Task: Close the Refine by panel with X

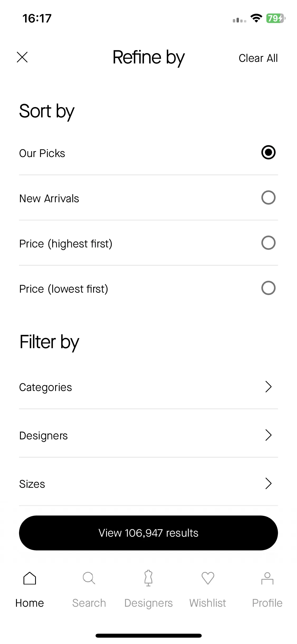Action: [22, 57]
